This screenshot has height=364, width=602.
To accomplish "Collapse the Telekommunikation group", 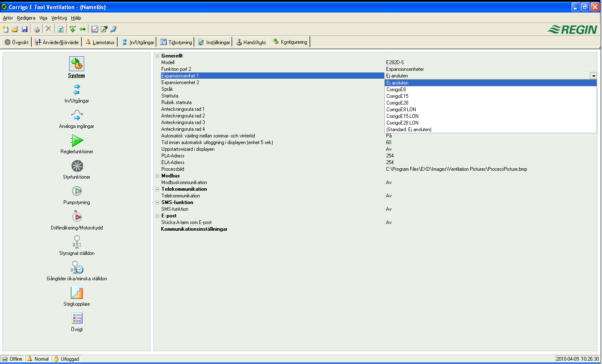I will click(x=158, y=189).
